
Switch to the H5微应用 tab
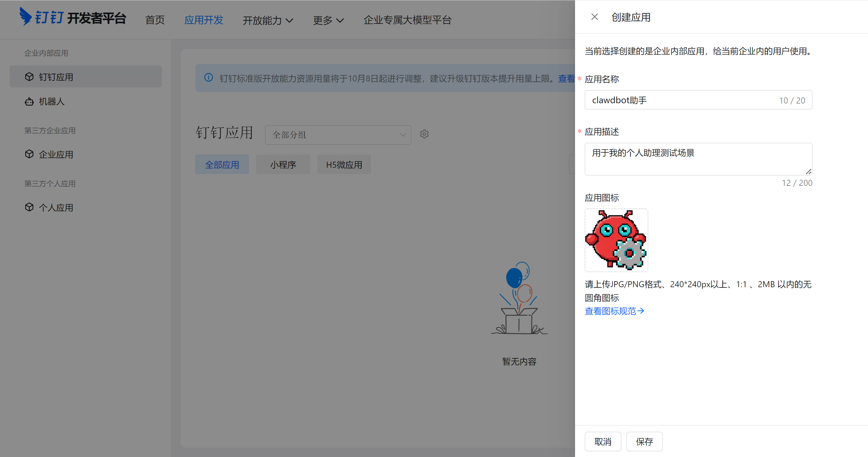pos(344,165)
